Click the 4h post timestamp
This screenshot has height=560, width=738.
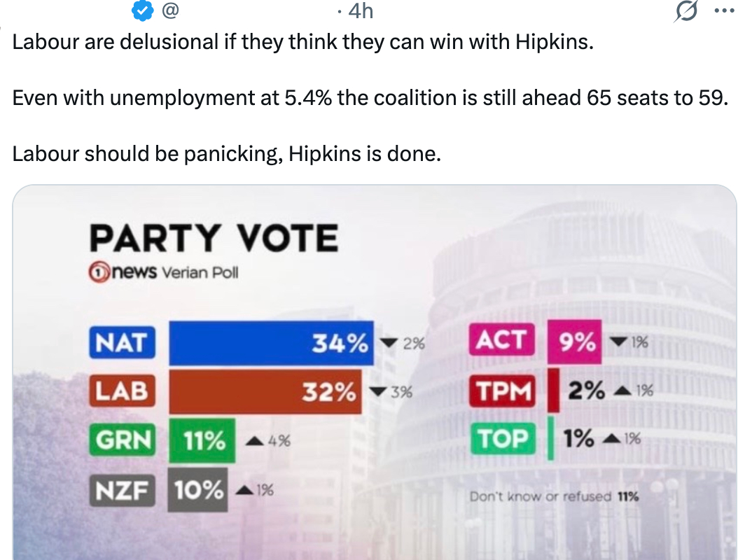point(360,11)
